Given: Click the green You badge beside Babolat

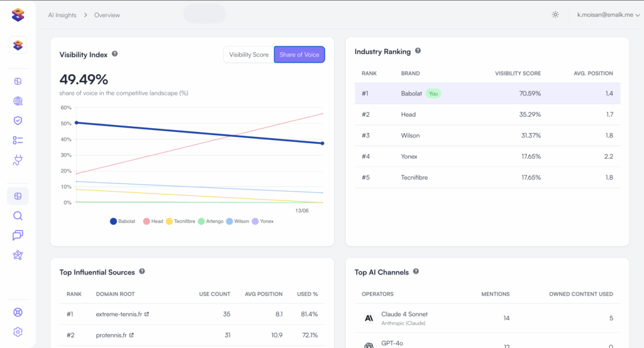Looking at the screenshot, I should point(433,94).
